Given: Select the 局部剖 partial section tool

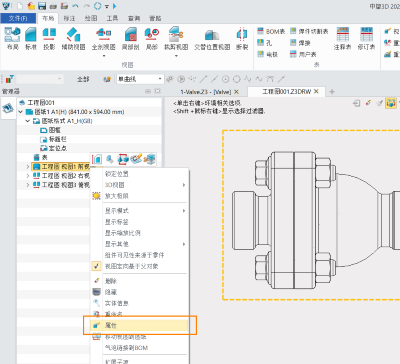Looking at the screenshot, I should [130, 38].
